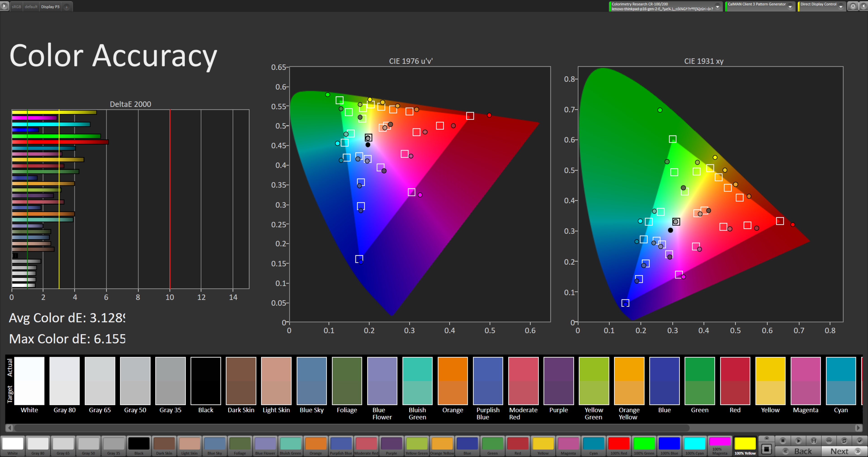Add a new tab with plus button
This screenshot has width=868, height=457.
pos(67,7)
